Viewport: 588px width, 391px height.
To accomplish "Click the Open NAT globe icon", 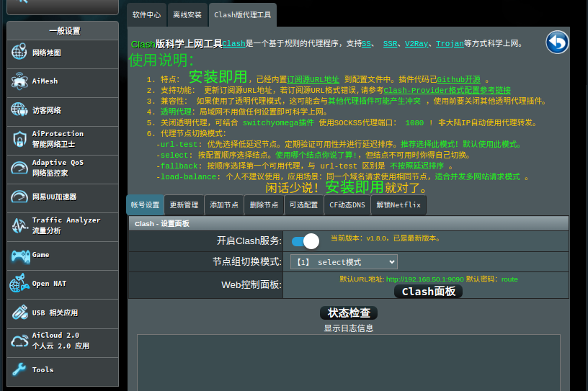I will (x=19, y=284).
